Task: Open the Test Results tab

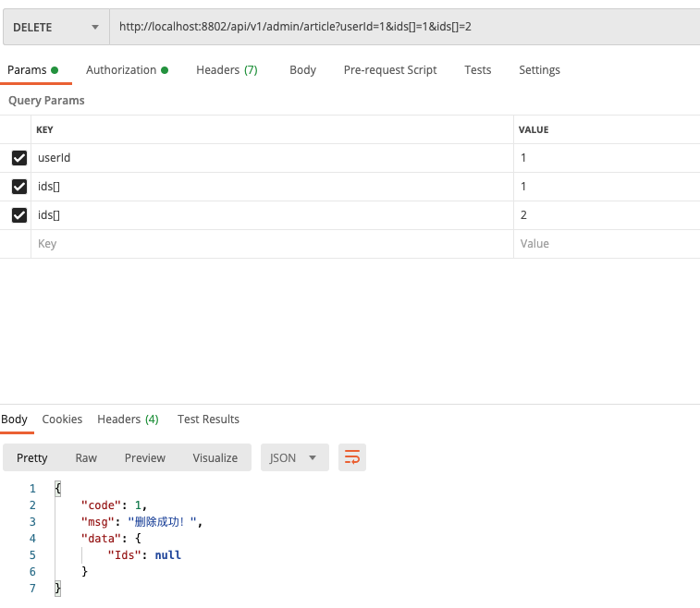Action: [208, 420]
